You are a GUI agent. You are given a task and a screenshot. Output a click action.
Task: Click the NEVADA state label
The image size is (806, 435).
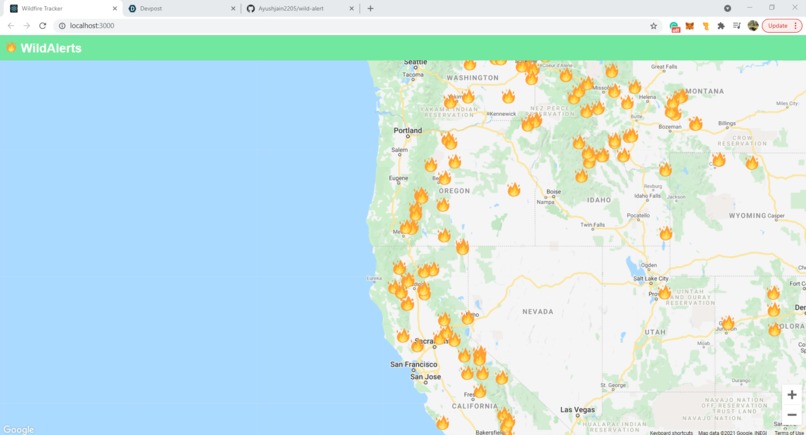tap(538, 312)
